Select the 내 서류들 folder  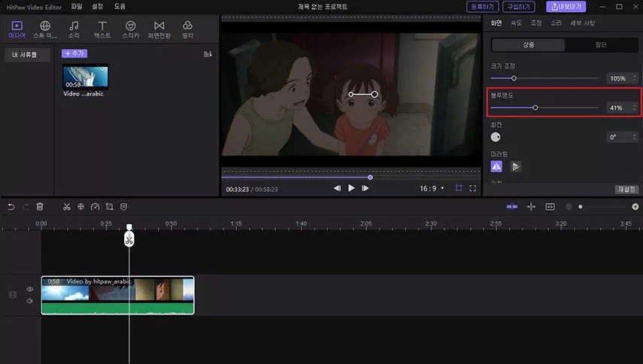click(28, 54)
